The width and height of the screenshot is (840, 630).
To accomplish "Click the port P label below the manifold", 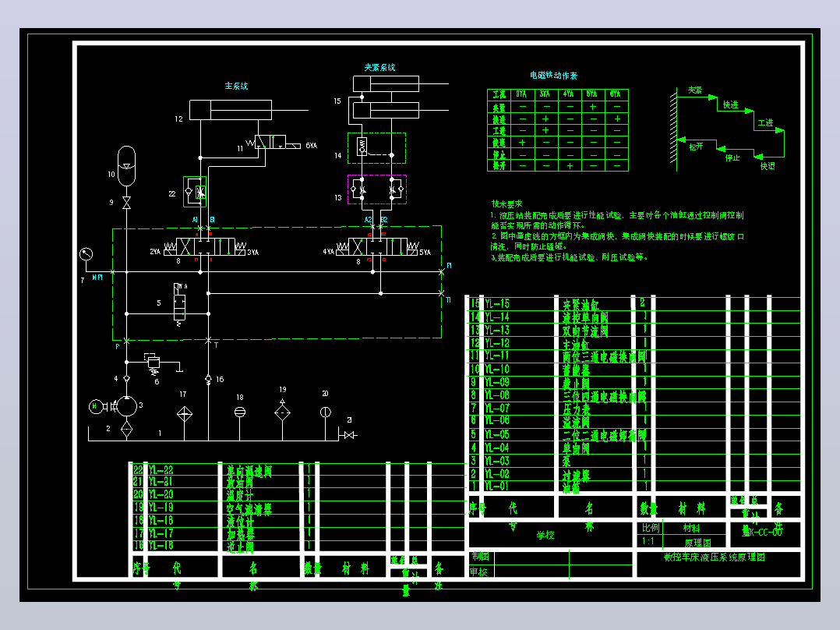I will (x=118, y=347).
